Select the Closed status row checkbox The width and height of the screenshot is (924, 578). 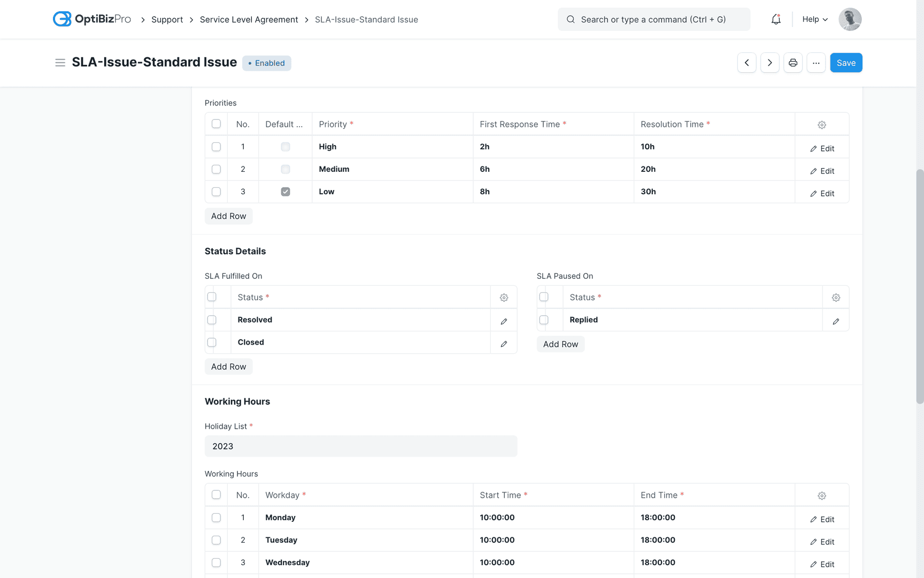pos(212,343)
